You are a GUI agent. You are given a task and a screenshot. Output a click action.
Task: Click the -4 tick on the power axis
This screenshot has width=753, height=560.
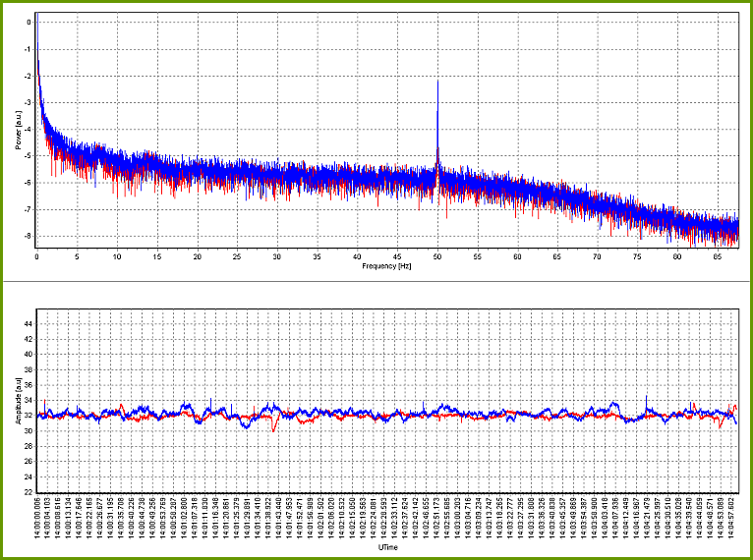point(29,129)
